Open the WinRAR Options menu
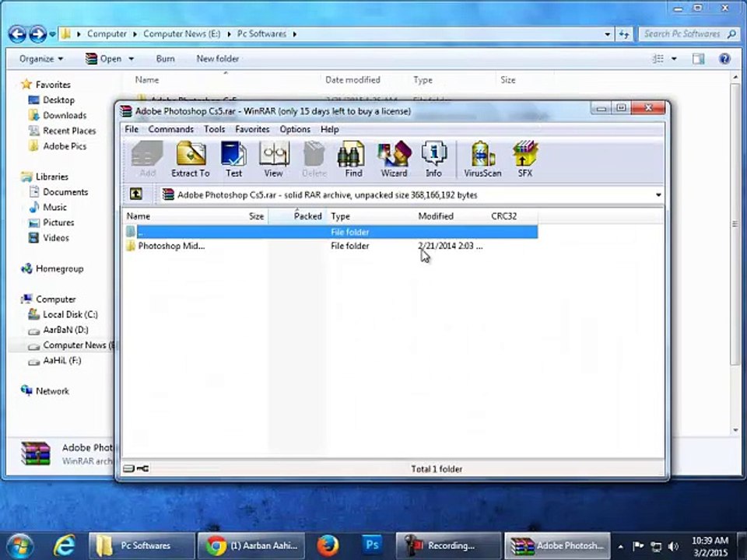The width and height of the screenshot is (747, 560). tap(295, 129)
